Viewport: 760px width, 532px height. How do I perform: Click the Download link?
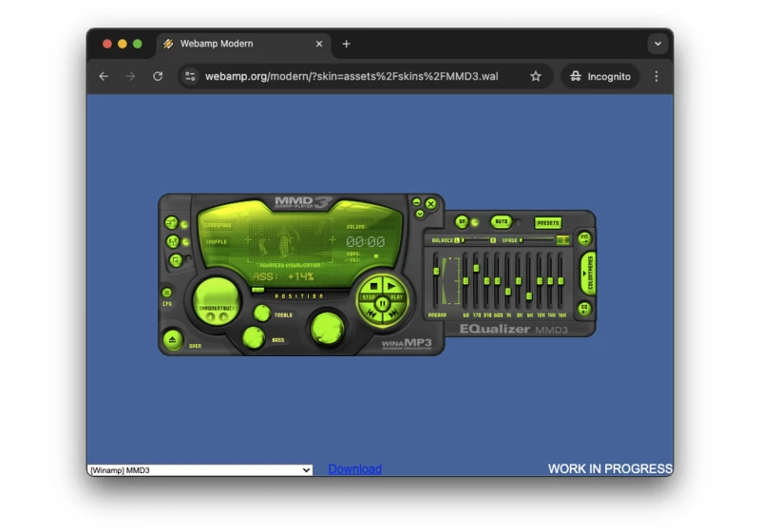coord(354,468)
